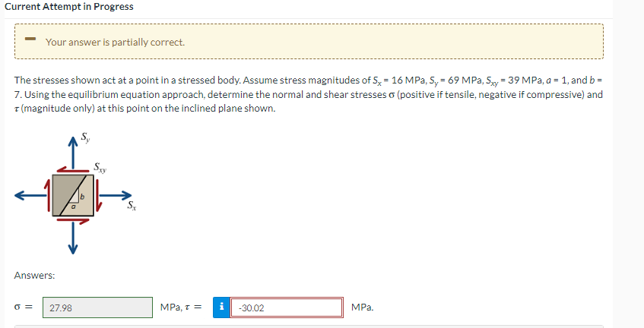Click the rightward blue Sx arrow

pyautogui.click(x=116, y=195)
